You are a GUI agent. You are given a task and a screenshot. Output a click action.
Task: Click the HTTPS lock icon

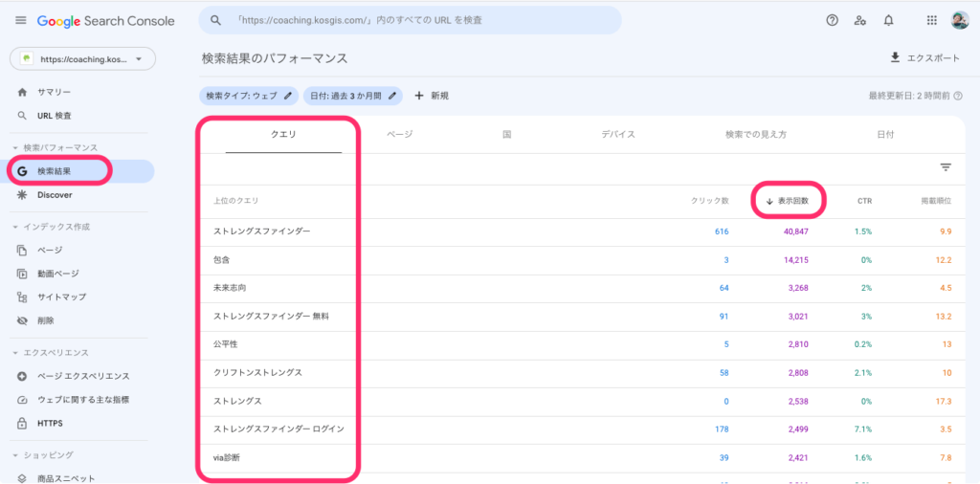coord(23,424)
